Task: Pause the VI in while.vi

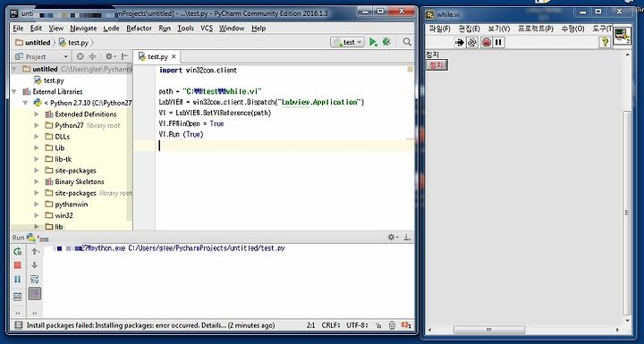Action: click(x=498, y=42)
